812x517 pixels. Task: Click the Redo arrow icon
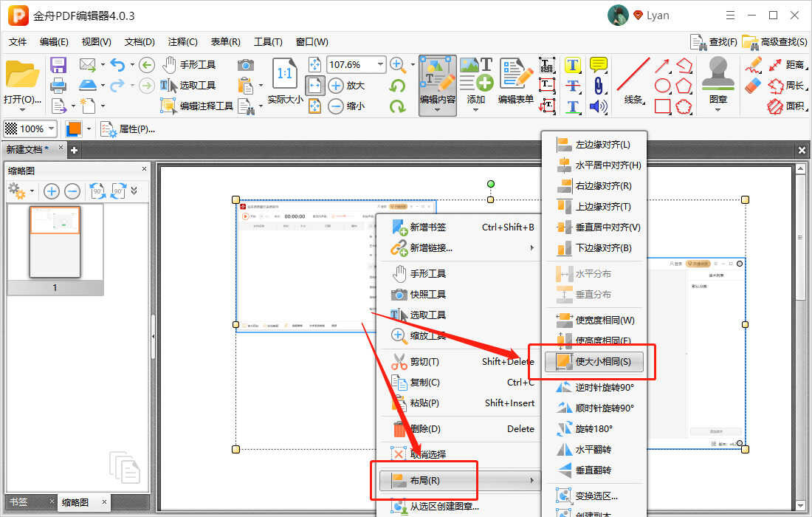pyautogui.click(x=118, y=85)
